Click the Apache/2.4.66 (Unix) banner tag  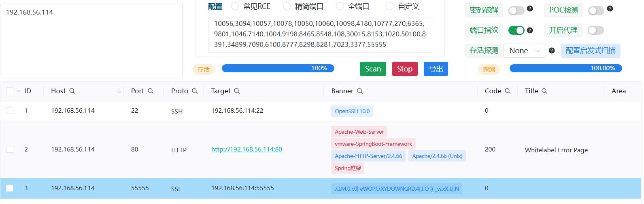[437, 156]
